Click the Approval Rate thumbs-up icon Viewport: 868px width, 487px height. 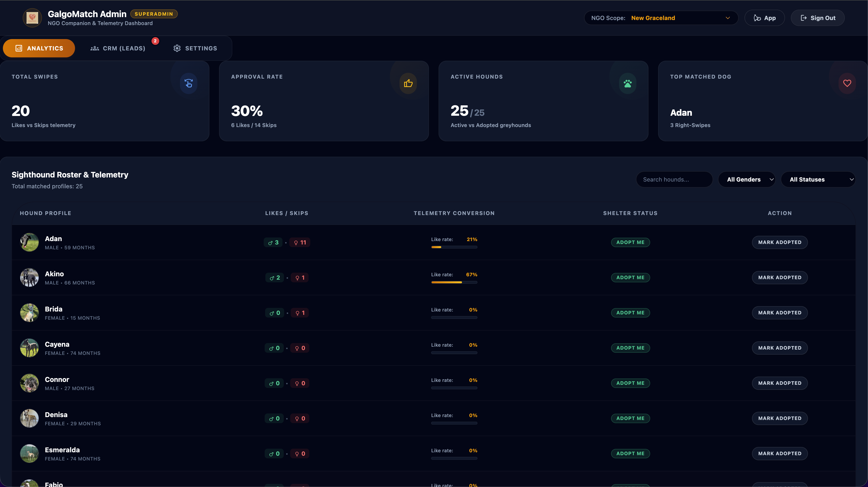pos(408,83)
